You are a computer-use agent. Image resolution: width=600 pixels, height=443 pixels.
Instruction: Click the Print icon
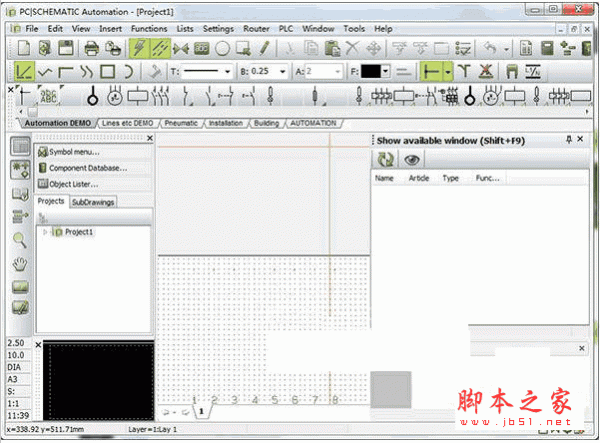click(91, 49)
